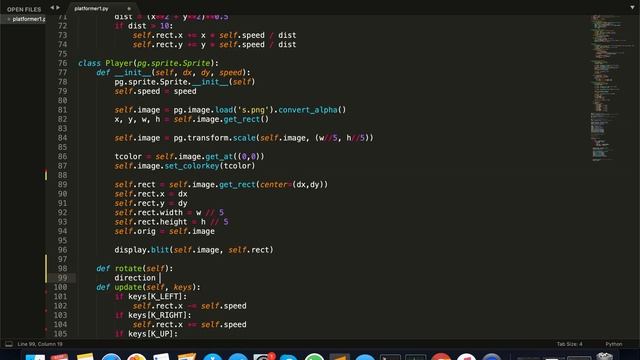Go to previous tab with left arrow
The height and width of the screenshot is (360, 640).
(x=52, y=7)
